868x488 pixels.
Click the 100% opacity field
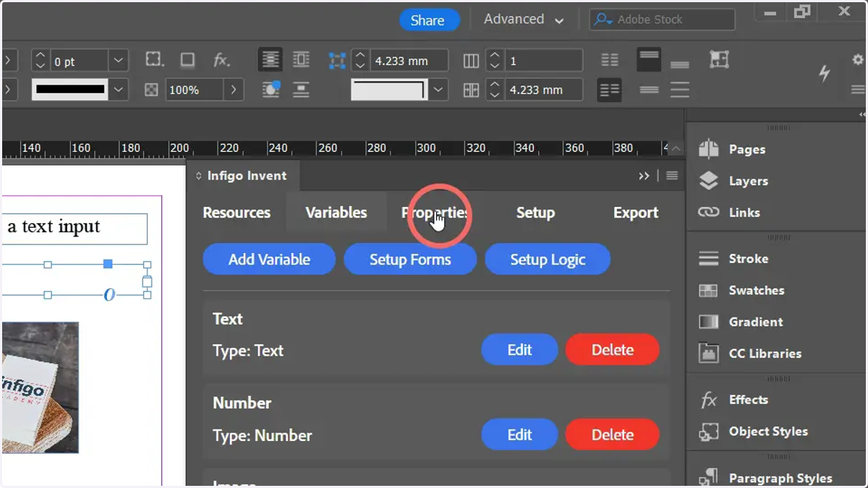194,90
